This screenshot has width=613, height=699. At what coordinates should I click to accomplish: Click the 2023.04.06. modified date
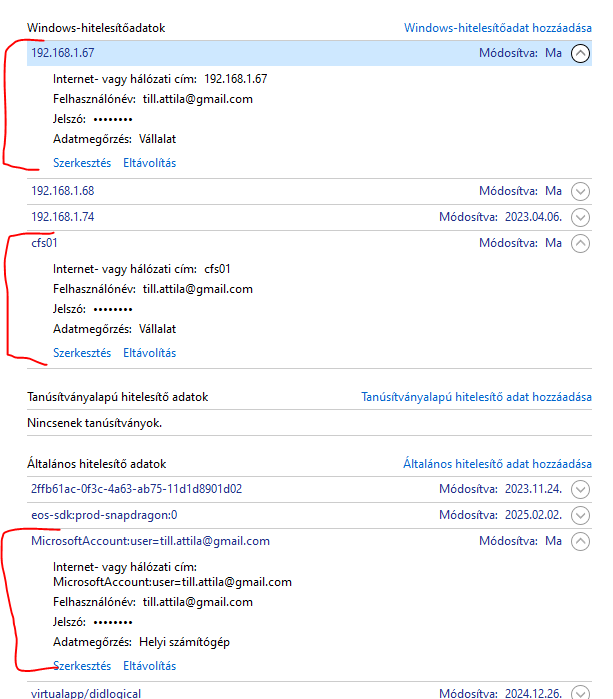533,217
